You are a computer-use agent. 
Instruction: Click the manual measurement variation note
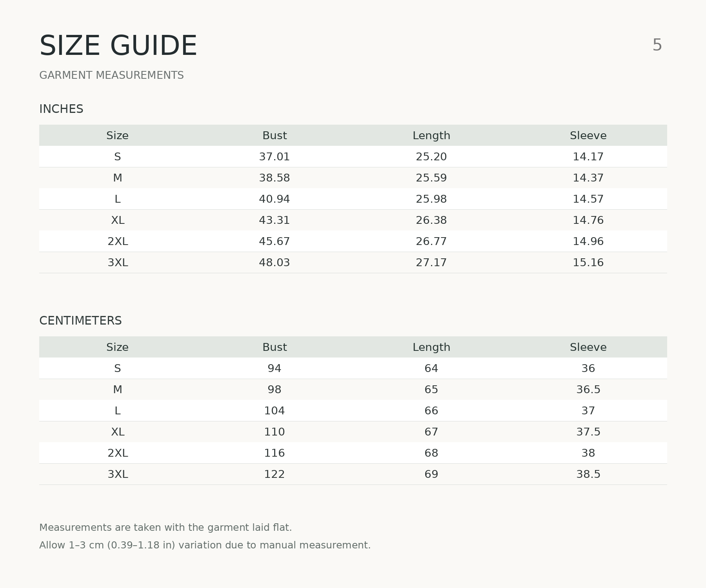pyautogui.click(x=205, y=545)
